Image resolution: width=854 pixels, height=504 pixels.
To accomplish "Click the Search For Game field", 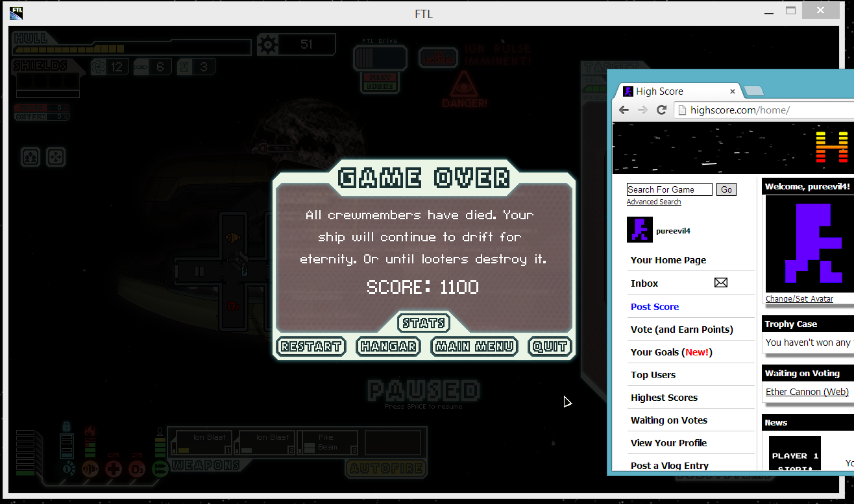I will click(x=669, y=189).
